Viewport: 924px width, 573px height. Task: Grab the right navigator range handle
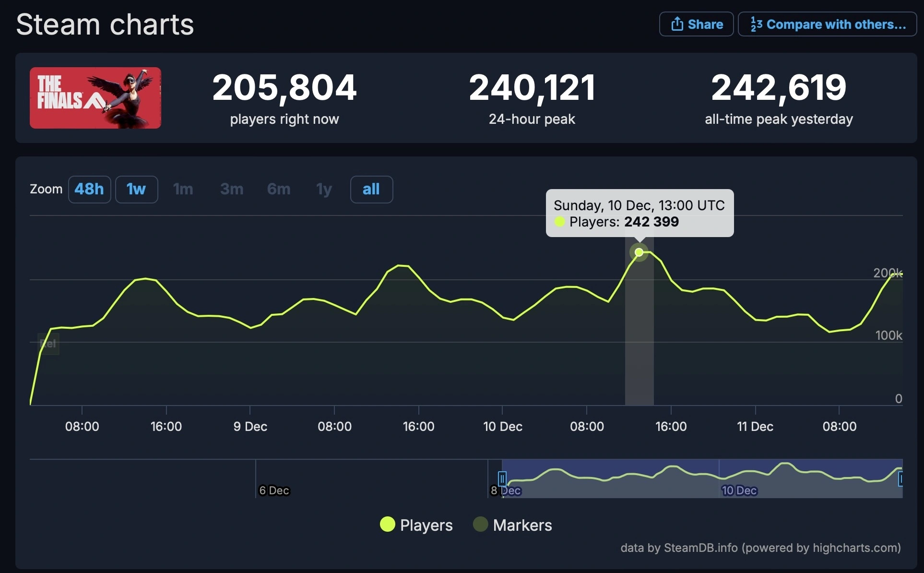coord(901,478)
